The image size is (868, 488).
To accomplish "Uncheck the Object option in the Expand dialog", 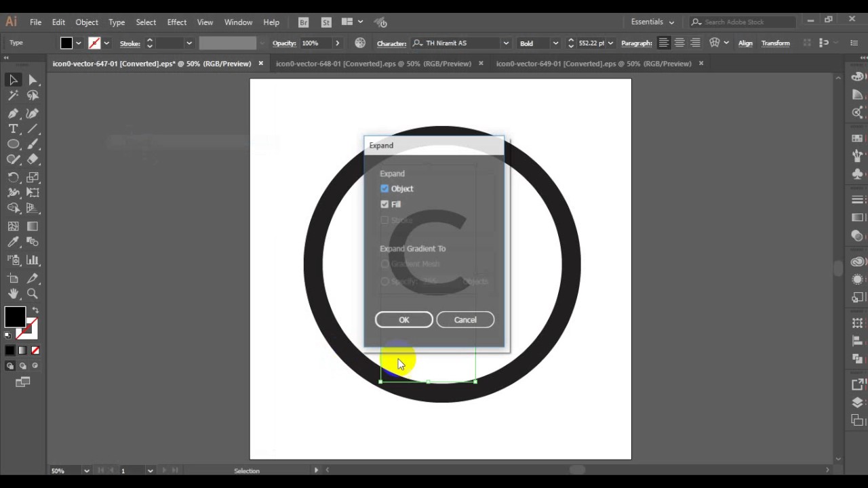I will (x=384, y=188).
